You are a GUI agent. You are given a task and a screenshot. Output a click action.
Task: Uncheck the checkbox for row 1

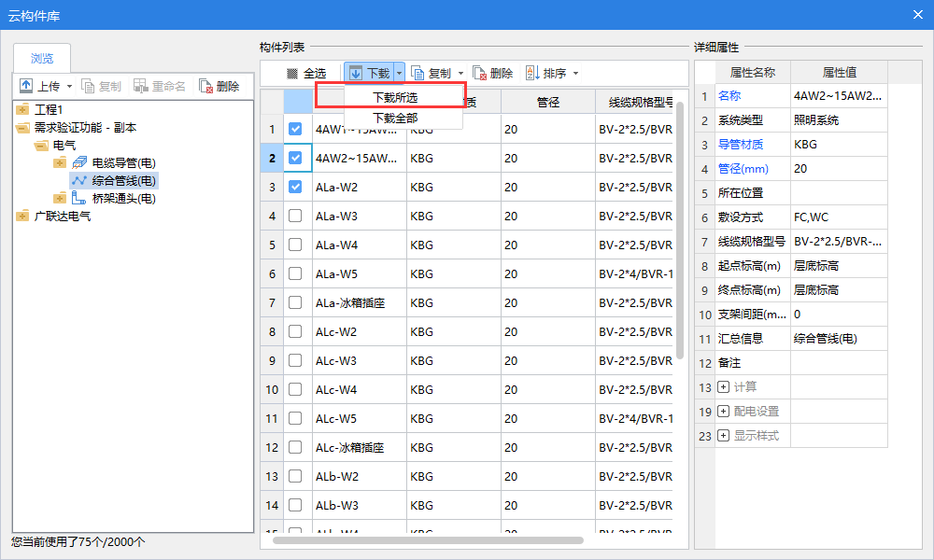[295, 130]
